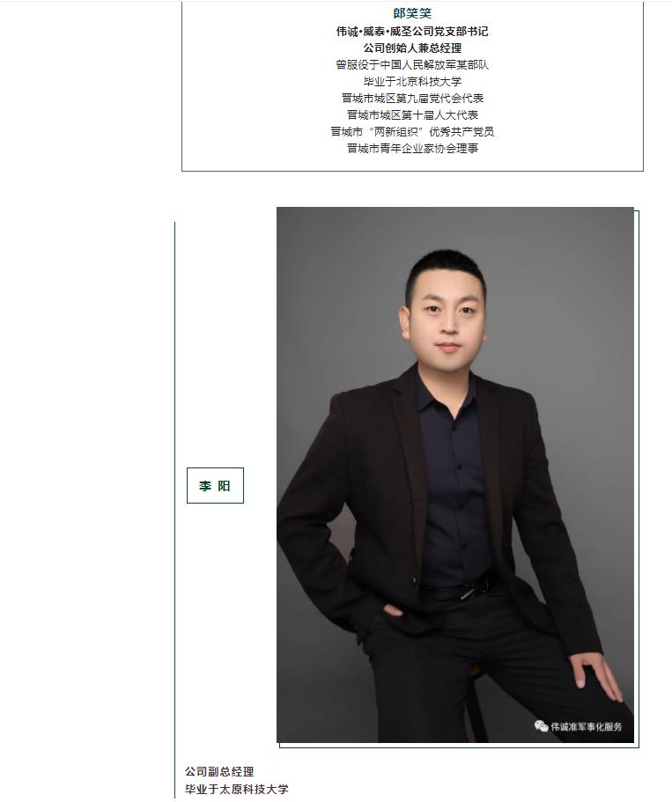Click the 晋城市城区第十届人大代表 line
Image resolution: width=672 pixels, height=802 pixels.
412,115
